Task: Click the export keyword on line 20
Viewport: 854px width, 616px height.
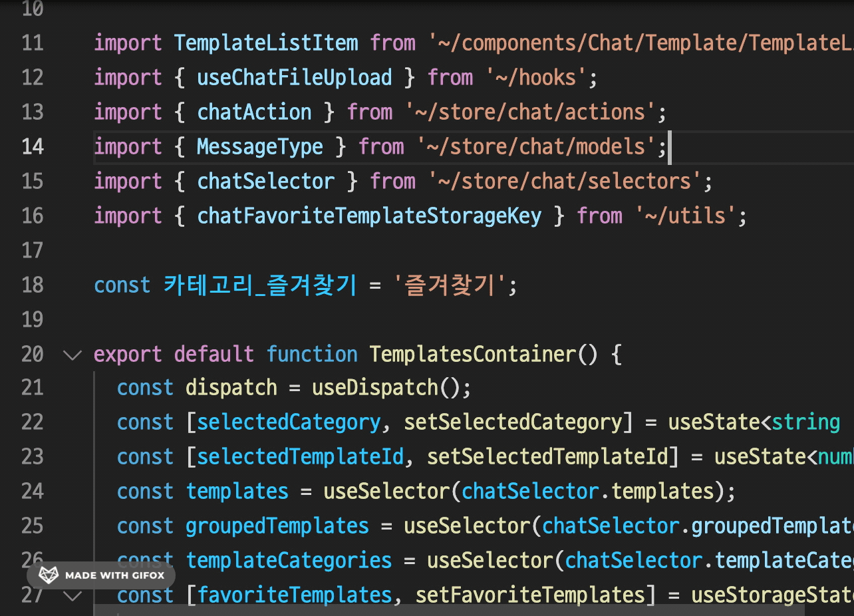Action: tap(128, 355)
